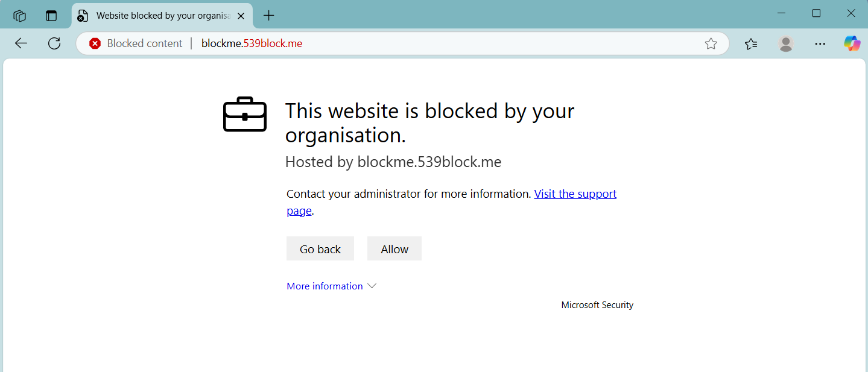Open the Favorites list icon

(751, 43)
